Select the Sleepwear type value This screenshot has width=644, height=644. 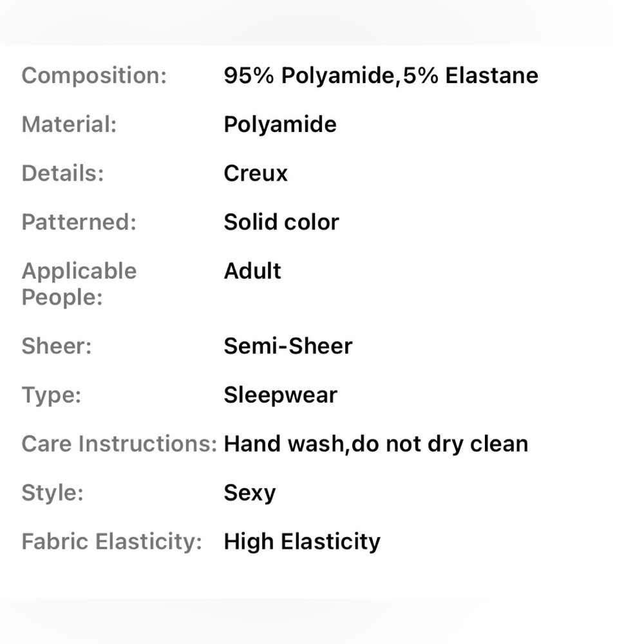[281, 395]
